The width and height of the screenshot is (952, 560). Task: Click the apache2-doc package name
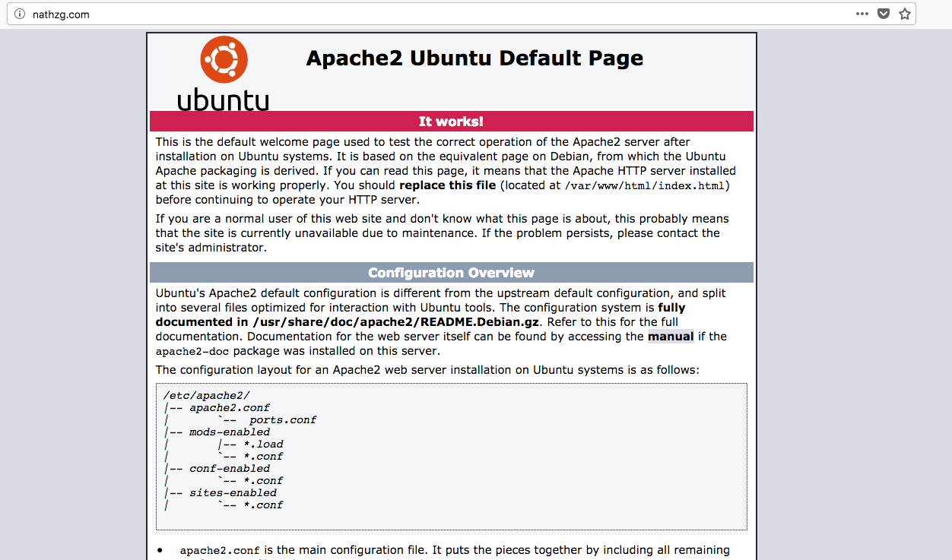click(x=192, y=351)
